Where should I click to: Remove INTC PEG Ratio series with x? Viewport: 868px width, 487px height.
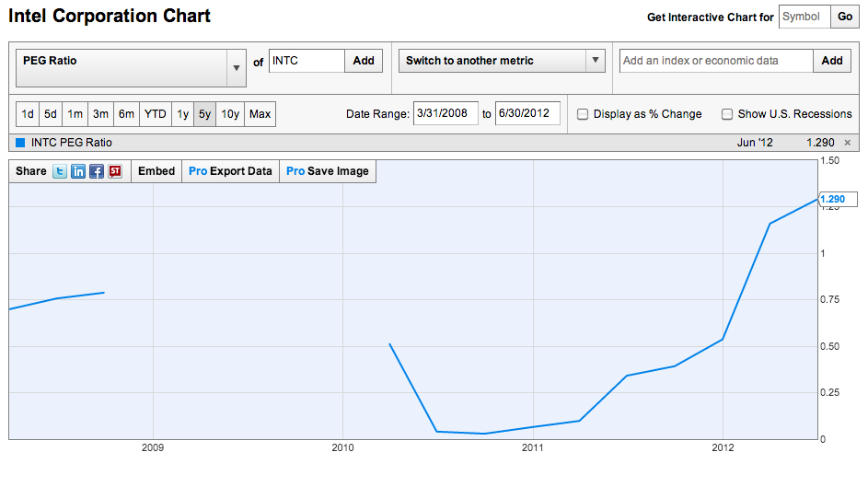848,143
